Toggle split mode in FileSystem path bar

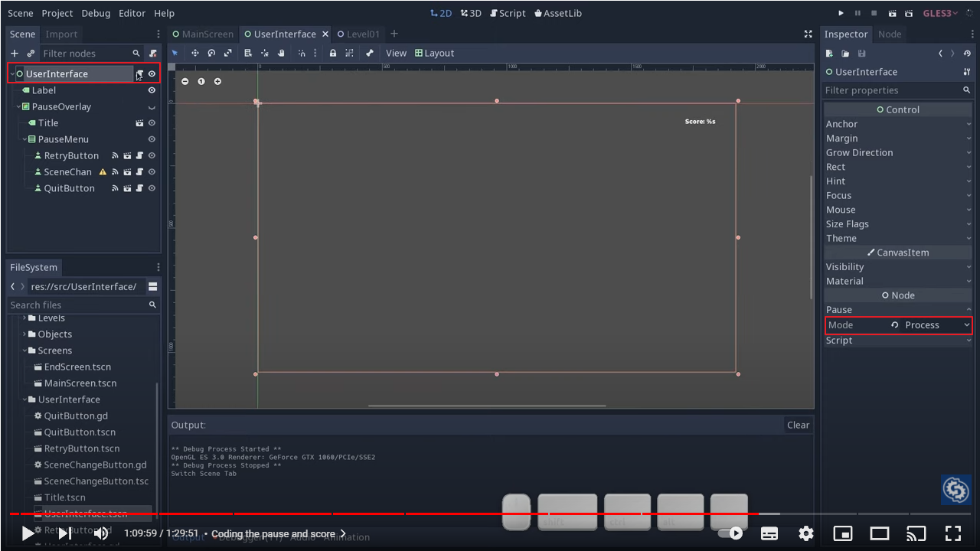point(153,286)
